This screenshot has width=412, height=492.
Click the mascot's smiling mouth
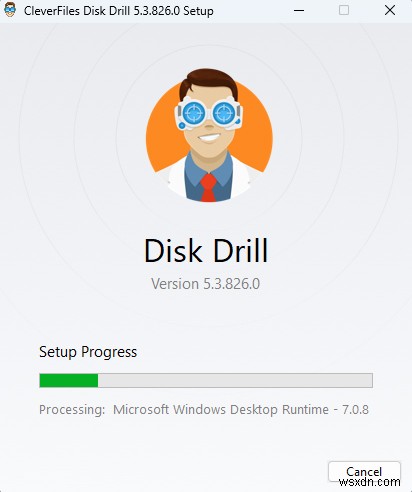click(209, 138)
